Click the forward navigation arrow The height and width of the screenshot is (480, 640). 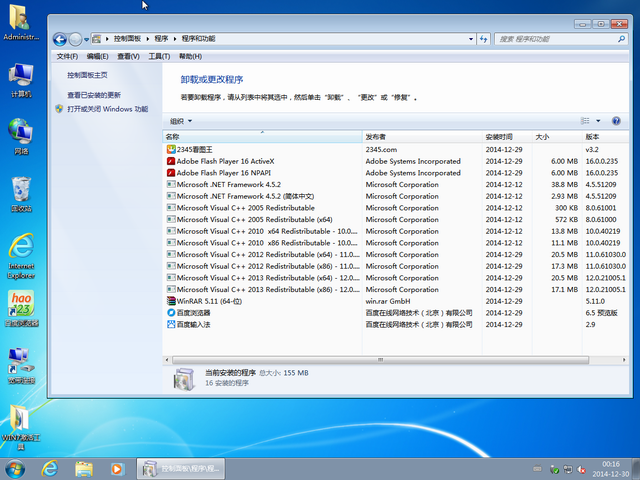coord(75,39)
